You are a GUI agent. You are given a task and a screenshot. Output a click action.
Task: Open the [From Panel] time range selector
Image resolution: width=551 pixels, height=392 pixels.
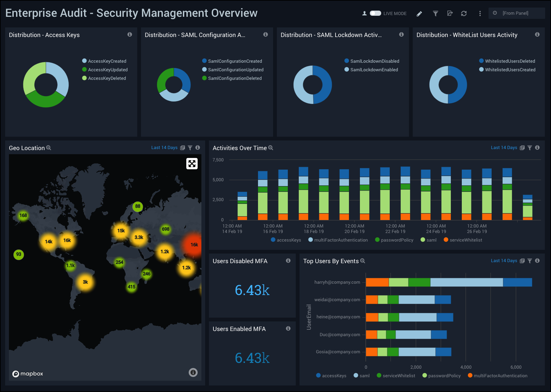pyautogui.click(x=516, y=13)
